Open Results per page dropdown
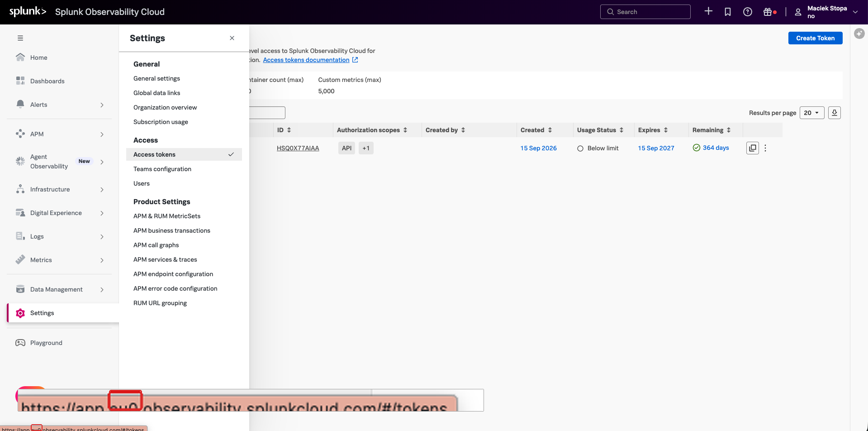 tap(812, 113)
